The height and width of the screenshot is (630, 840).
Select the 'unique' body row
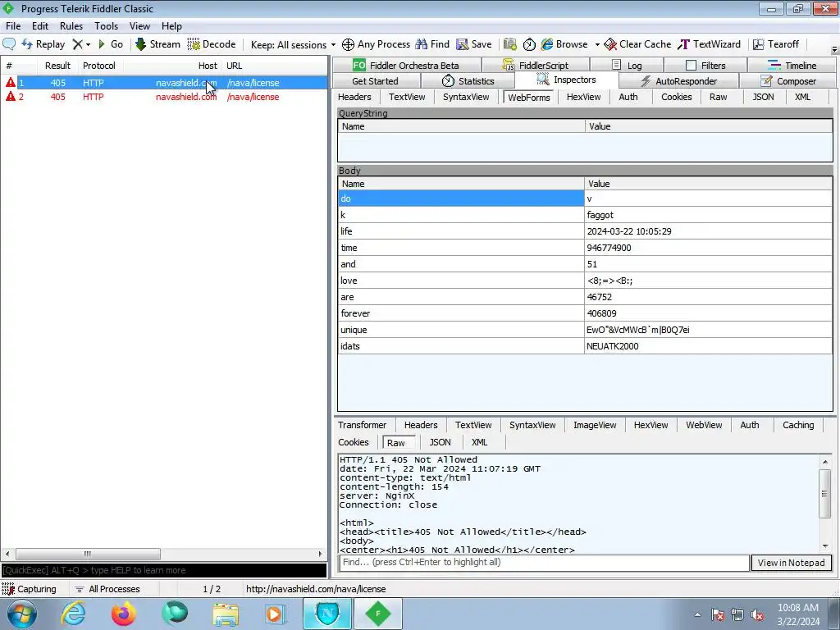pyautogui.click(x=585, y=330)
